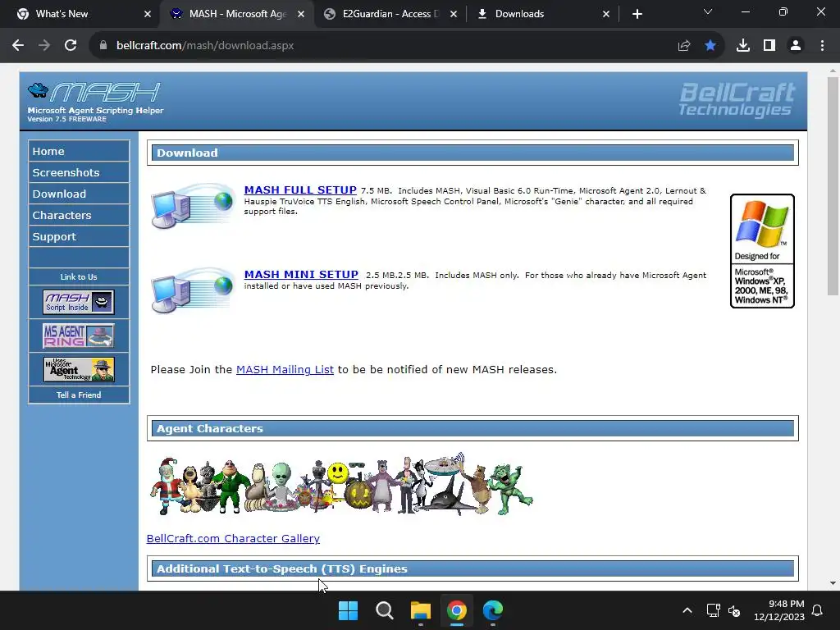Click the scrollbar down arrow

pos(833,583)
